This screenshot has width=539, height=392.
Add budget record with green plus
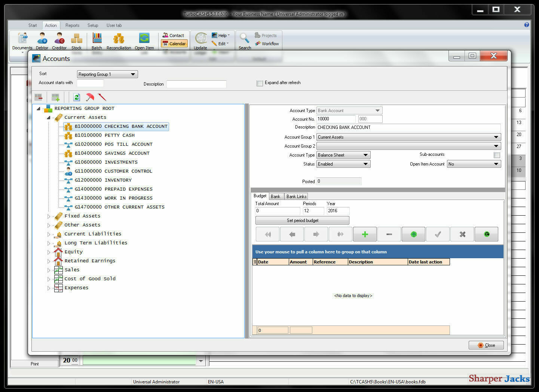pyautogui.click(x=365, y=234)
